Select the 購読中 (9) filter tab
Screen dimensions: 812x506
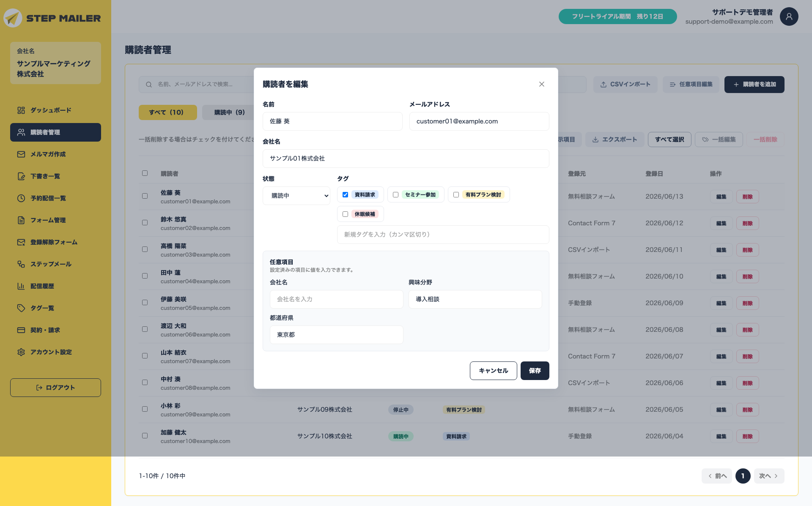[230, 112]
